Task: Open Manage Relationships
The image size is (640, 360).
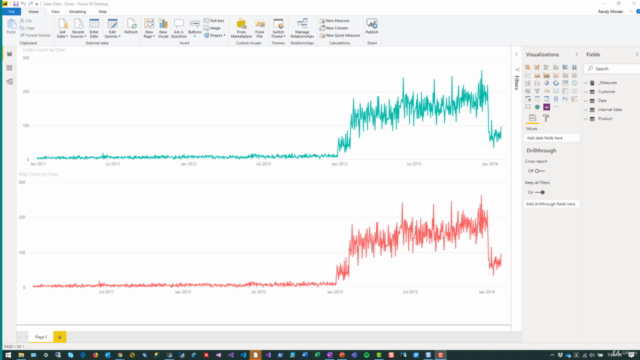Action: coord(302,28)
